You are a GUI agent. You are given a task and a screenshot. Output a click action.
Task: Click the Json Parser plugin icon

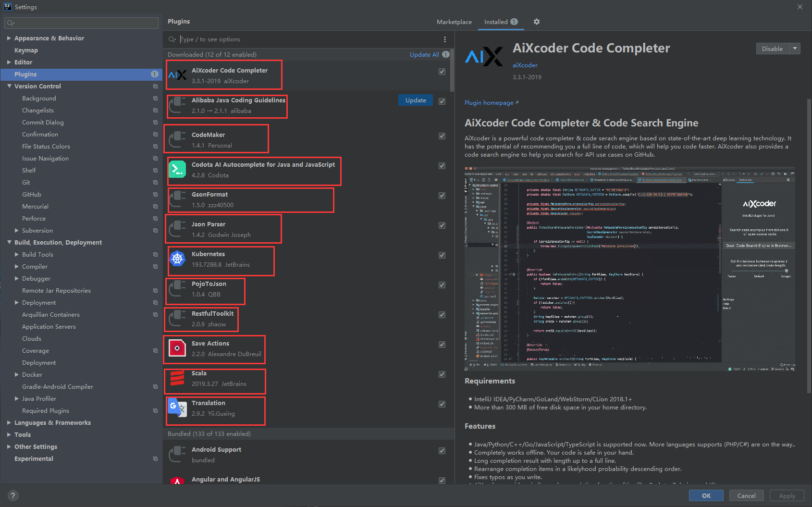(x=177, y=229)
